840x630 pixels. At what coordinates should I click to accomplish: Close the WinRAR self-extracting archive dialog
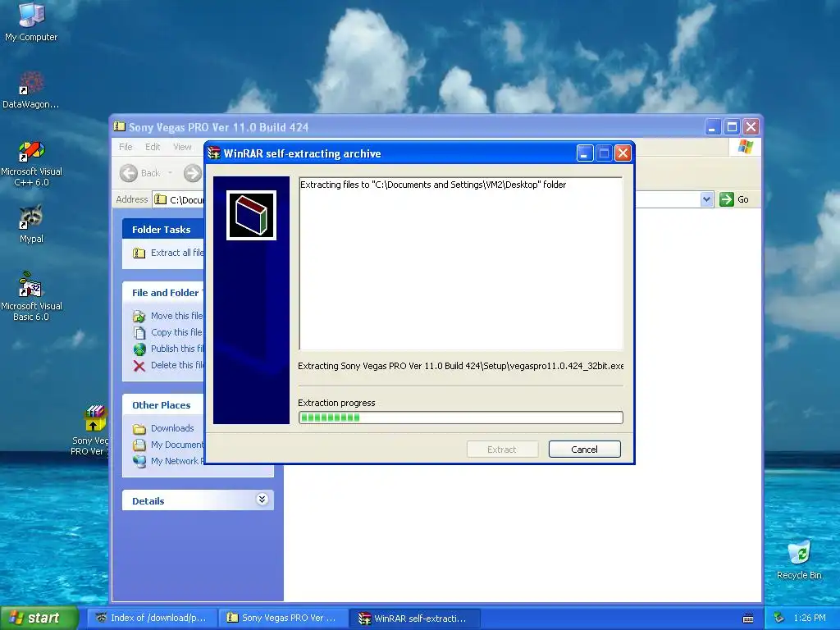(x=623, y=153)
